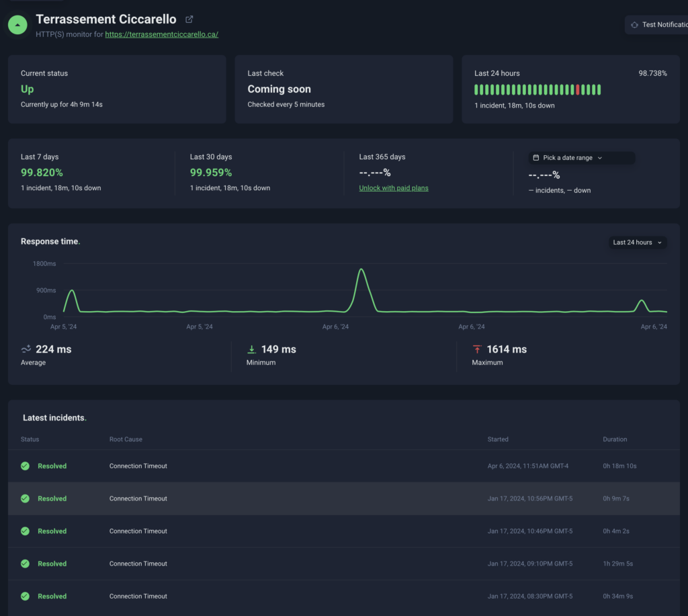Click calendar icon in date range picker
The image size is (688, 616).
click(x=535, y=158)
